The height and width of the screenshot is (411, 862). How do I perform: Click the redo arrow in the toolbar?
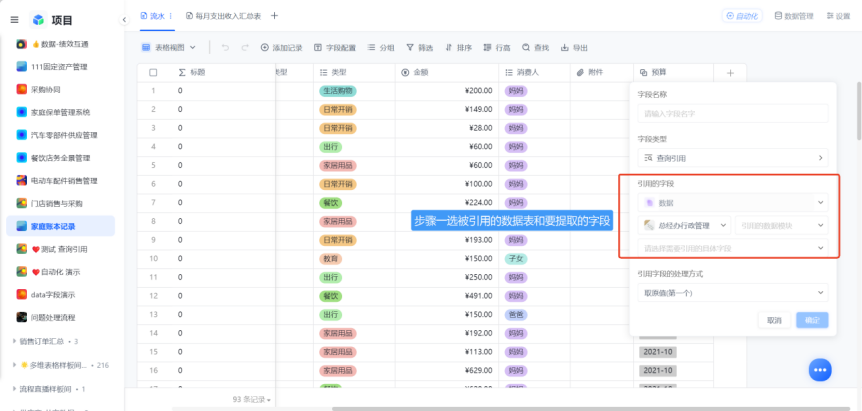coord(245,48)
